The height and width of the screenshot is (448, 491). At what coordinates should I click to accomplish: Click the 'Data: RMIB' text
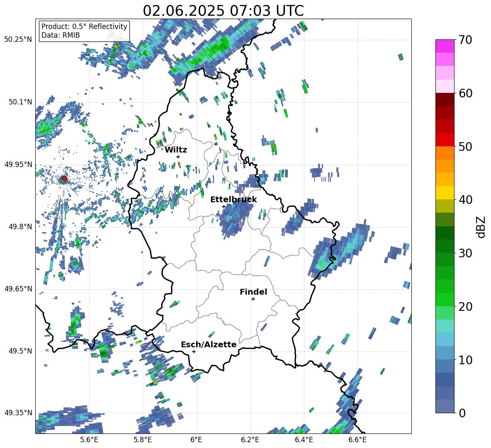tap(61, 35)
